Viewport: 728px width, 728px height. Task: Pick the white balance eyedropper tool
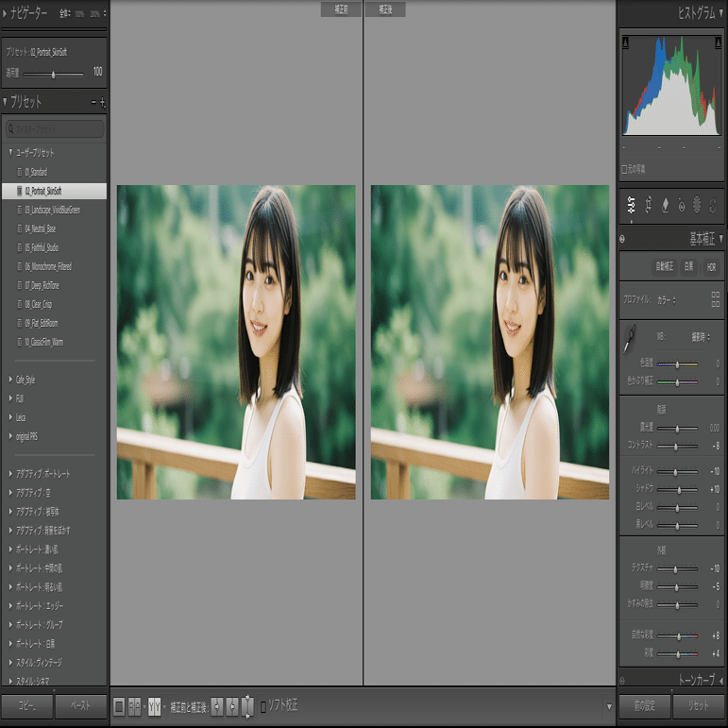coord(630,339)
